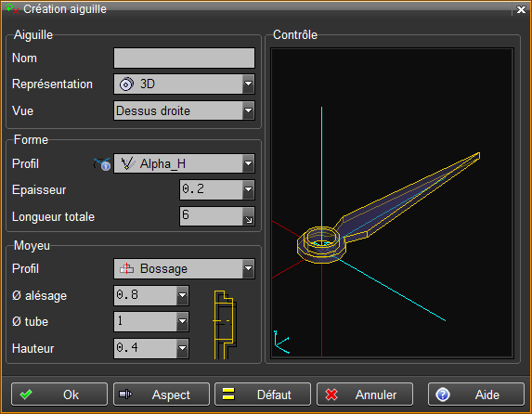The image size is (532, 414).
Task: Open the Moyeu Profil Bossage dropdown
Action: pos(184,269)
